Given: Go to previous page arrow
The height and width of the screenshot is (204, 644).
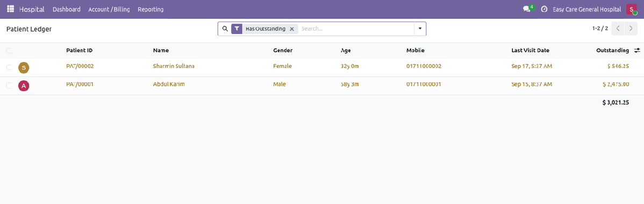Looking at the screenshot, I should click(618, 29).
